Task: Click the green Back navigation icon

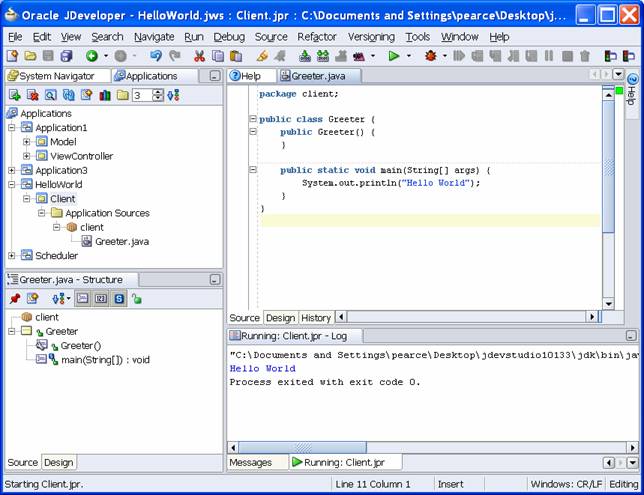Action: click(92, 55)
